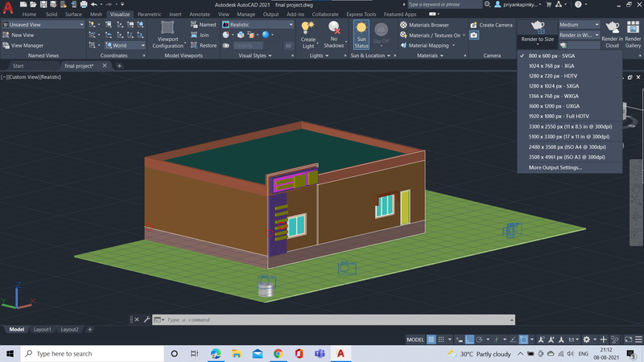
Task: Open the Materials Browser
Action: pos(424,25)
